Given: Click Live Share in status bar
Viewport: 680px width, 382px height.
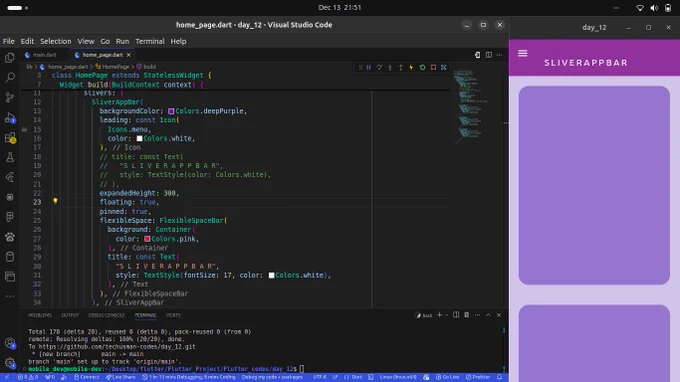Looking at the screenshot, I should [x=121, y=377].
